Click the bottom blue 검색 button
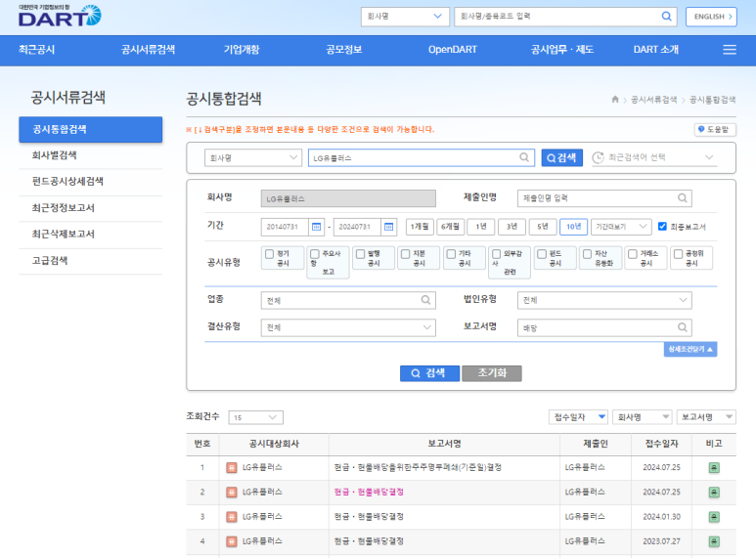The height and width of the screenshot is (558, 756). [x=429, y=373]
